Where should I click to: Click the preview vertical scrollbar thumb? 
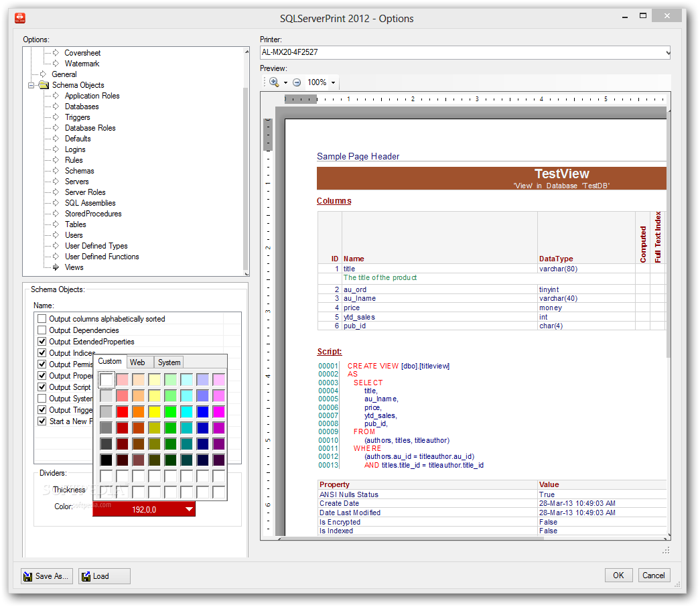[x=669, y=234]
